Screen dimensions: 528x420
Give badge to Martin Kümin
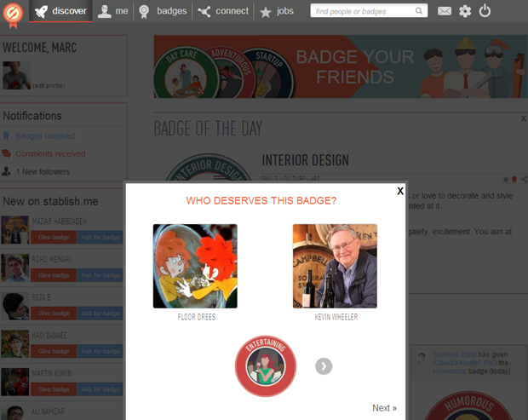(x=54, y=389)
